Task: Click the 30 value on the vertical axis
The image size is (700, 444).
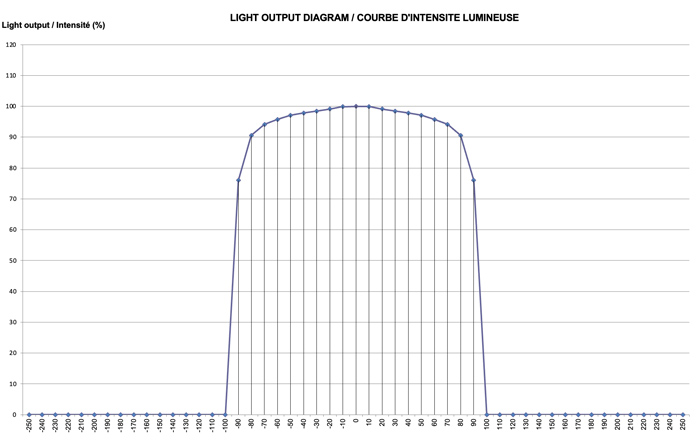Action: (x=12, y=322)
